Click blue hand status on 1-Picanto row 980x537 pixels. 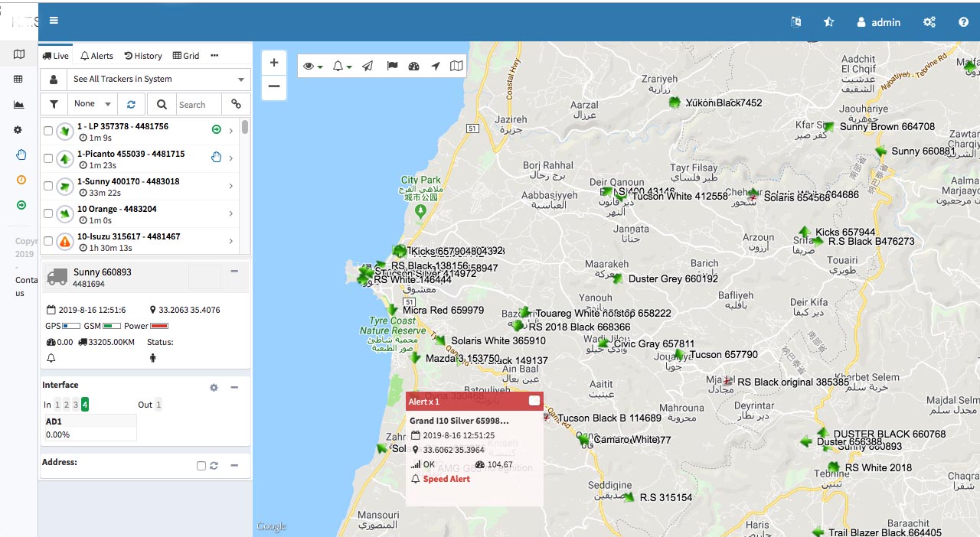[x=217, y=158]
